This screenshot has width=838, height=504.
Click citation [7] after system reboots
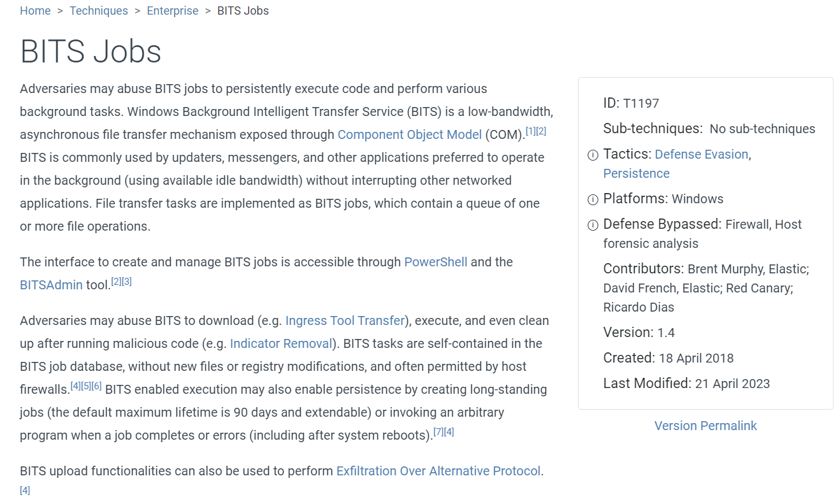(x=438, y=432)
